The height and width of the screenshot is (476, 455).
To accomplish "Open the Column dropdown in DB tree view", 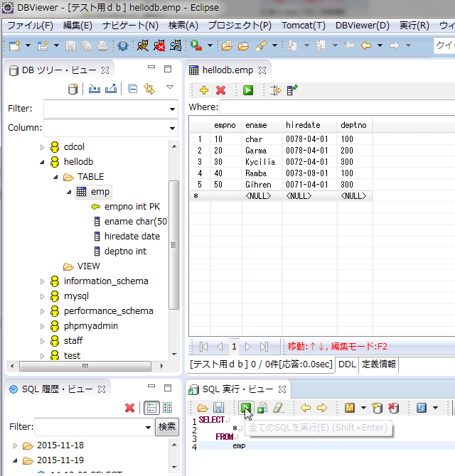I will point(172,128).
